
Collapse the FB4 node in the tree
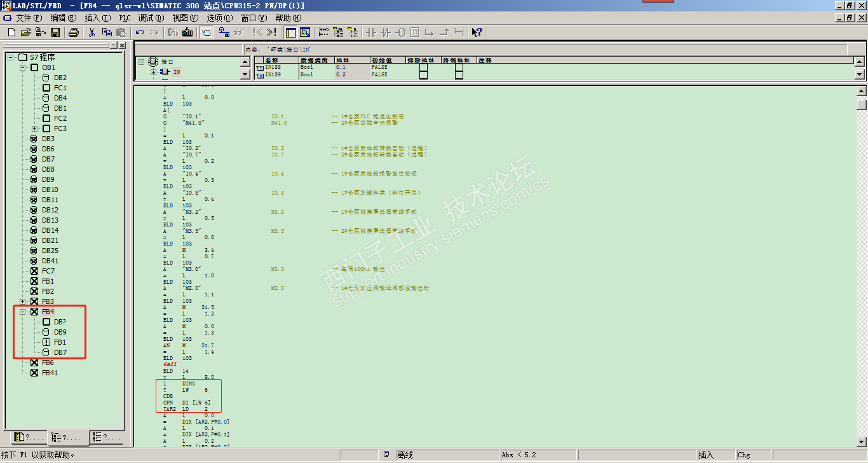(23, 312)
